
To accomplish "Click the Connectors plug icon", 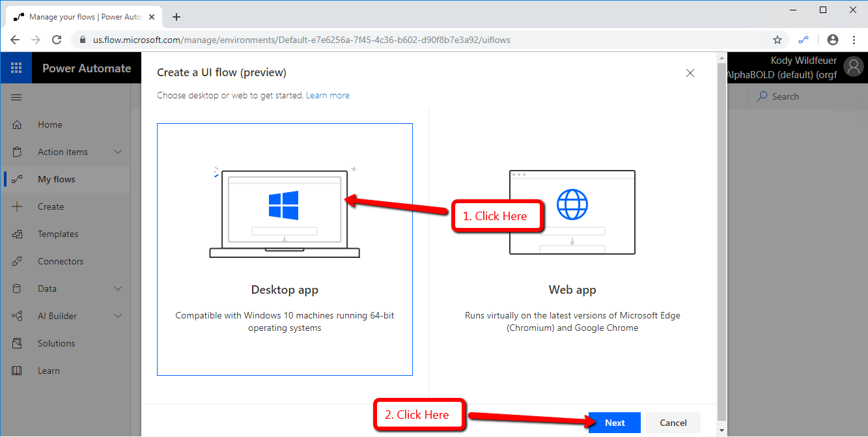I will [x=17, y=261].
